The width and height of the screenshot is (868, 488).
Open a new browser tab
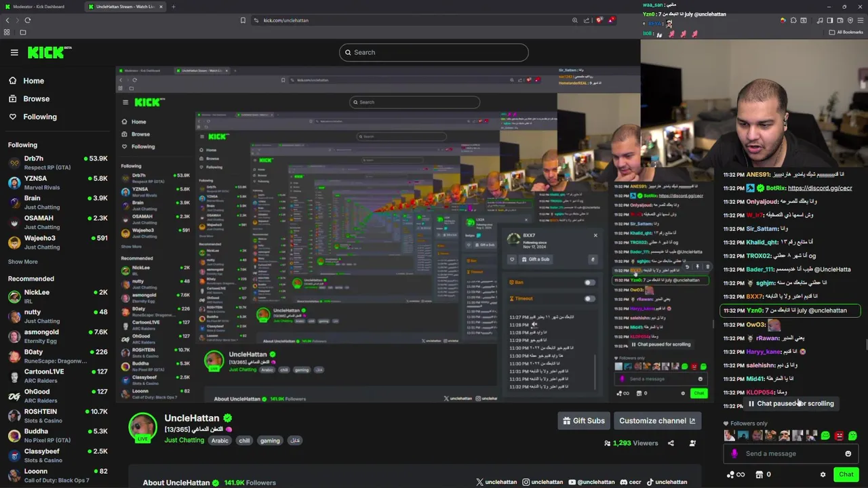[173, 7]
